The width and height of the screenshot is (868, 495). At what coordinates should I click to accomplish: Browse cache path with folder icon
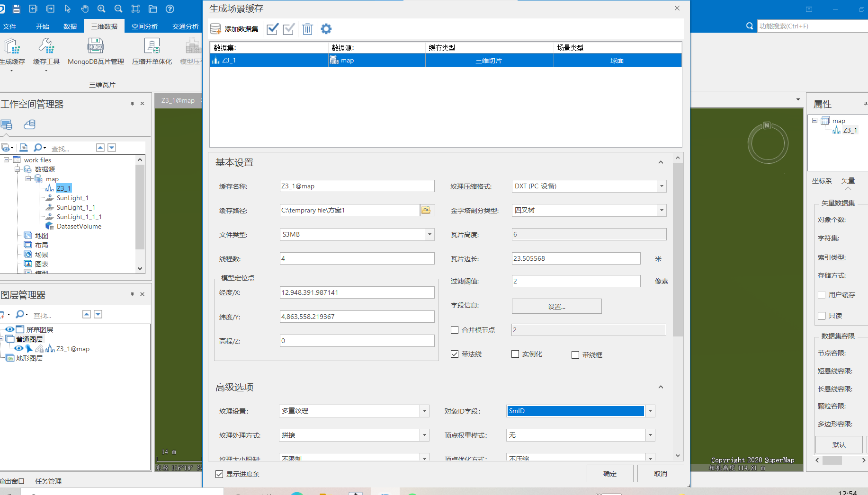[426, 210]
